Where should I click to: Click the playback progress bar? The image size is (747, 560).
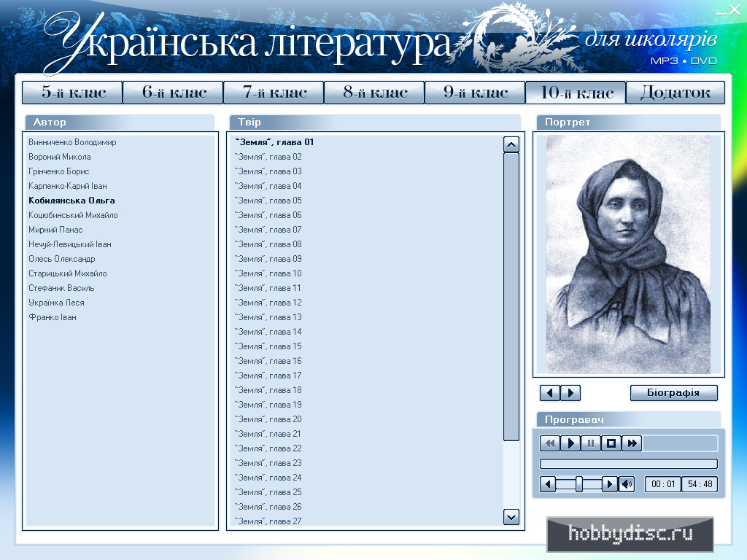[x=628, y=464]
